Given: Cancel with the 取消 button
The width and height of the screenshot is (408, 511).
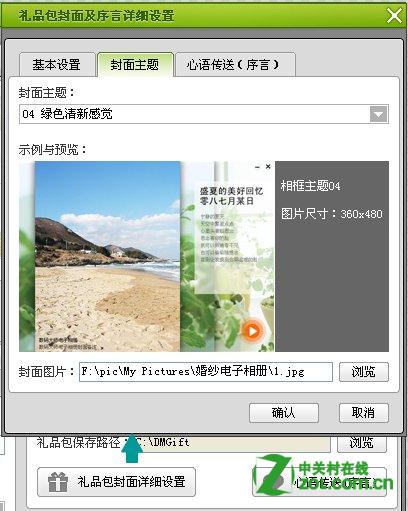Looking at the screenshot, I should coord(364,413).
